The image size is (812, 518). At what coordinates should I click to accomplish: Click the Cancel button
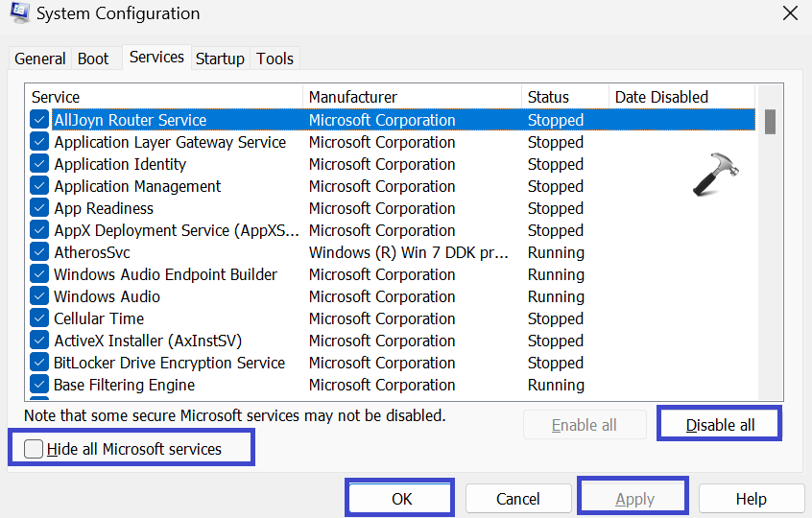tap(518, 499)
